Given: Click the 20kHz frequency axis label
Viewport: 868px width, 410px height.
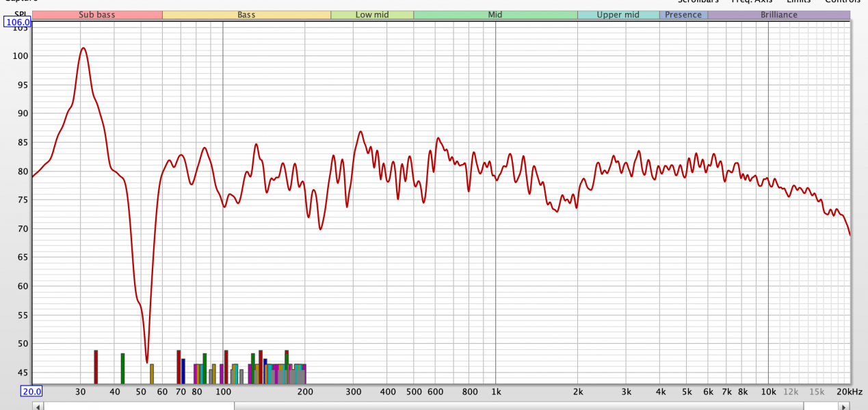Looking at the screenshot, I should tap(850, 392).
